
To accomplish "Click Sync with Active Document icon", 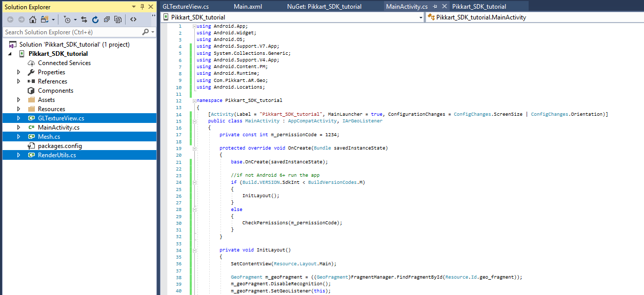I will coord(84,19).
